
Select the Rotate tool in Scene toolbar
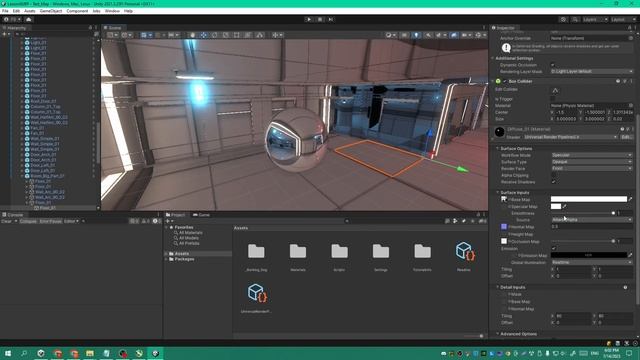point(215,35)
